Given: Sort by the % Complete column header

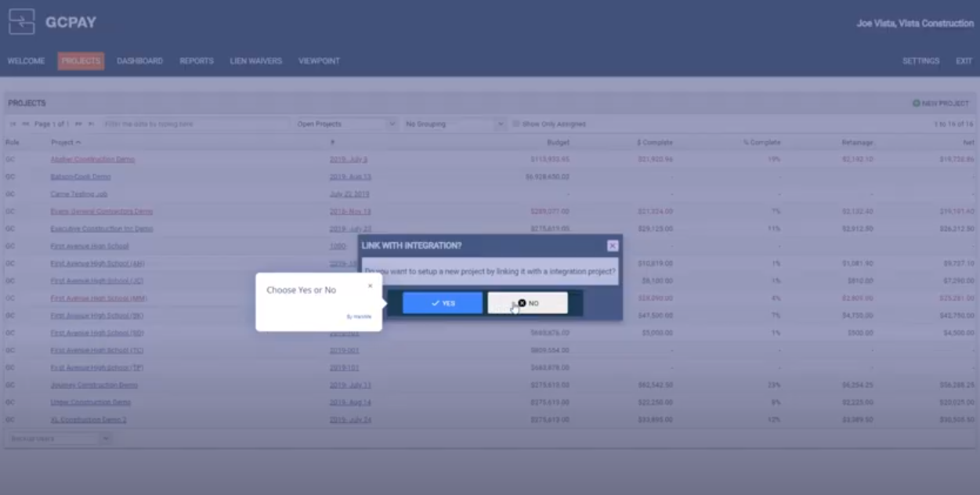Looking at the screenshot, I should 761,143.
